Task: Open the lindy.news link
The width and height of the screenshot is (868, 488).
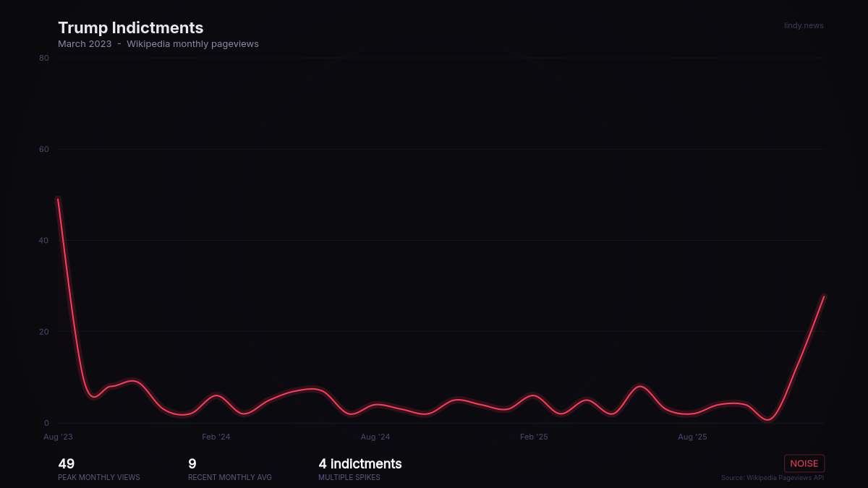Action: (804, 26)
